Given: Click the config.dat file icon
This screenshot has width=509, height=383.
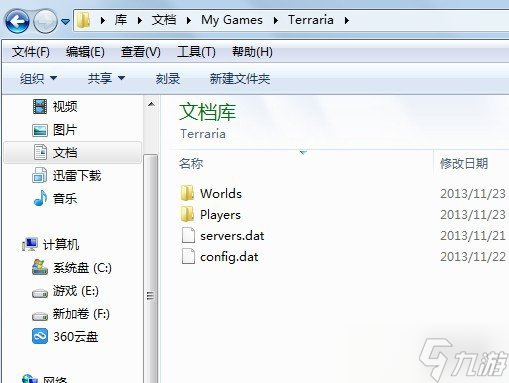Looking at the screenshot, I should coord(188,256).
